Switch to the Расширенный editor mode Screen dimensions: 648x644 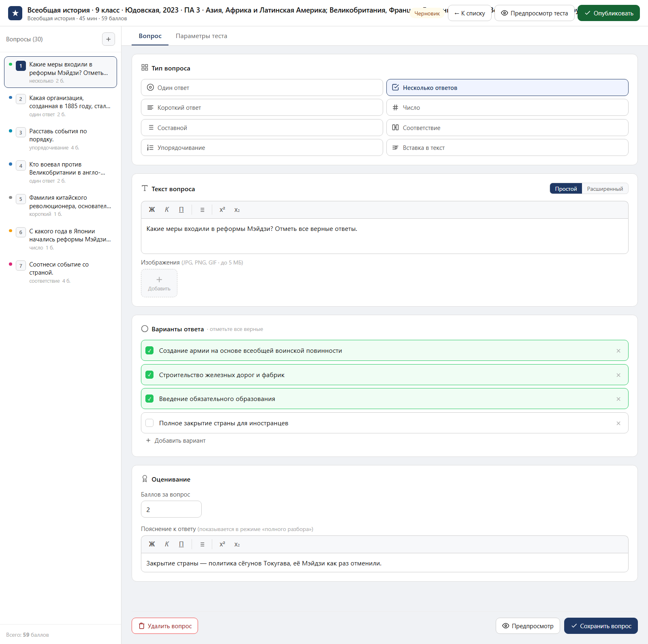[605, 189]
